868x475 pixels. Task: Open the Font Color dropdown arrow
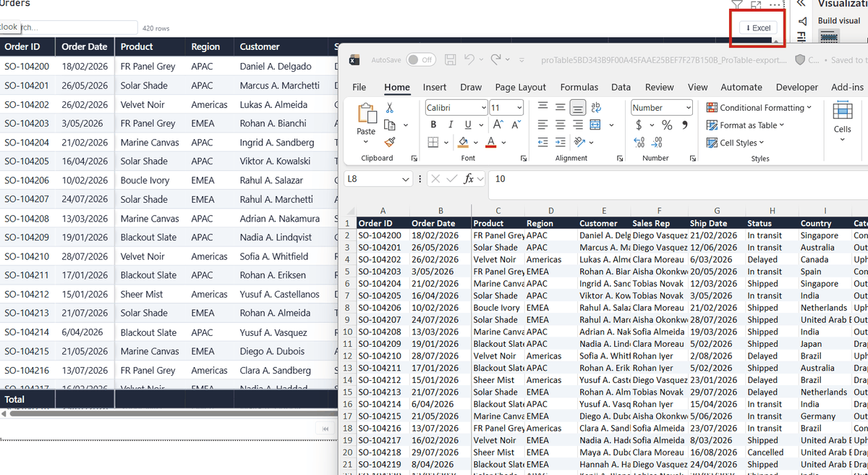coord(503,143)
